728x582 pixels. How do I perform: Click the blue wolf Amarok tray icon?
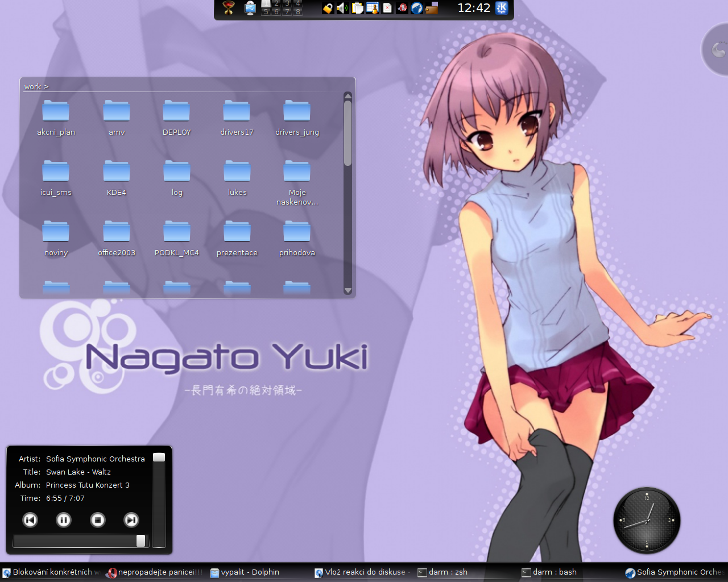(x=417, y=8)
